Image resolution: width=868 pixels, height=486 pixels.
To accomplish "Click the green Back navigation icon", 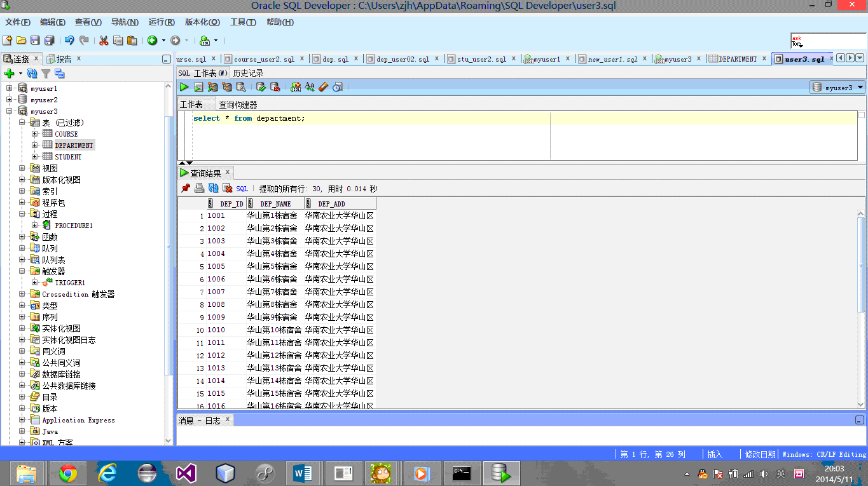I will pos(153,41).
